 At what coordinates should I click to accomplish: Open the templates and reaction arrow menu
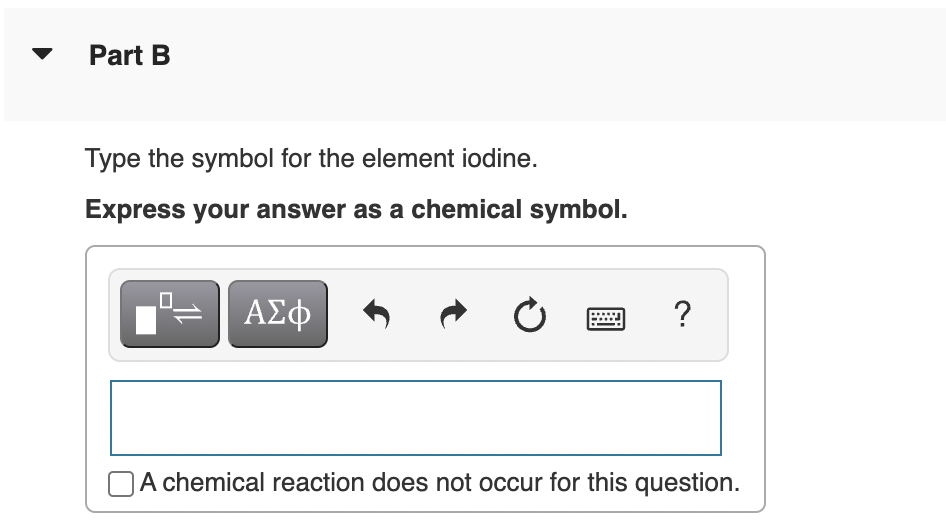pyautogui.click(x=170, y=314)
